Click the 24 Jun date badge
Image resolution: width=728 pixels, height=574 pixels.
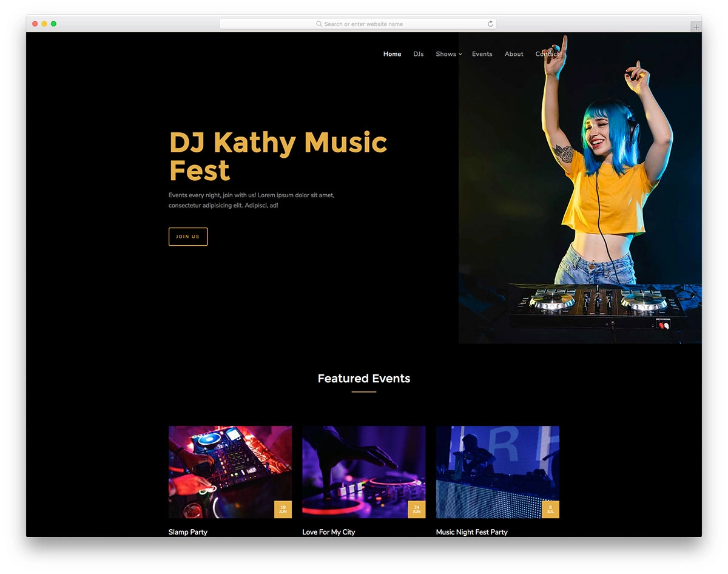(x=416, y=510)
